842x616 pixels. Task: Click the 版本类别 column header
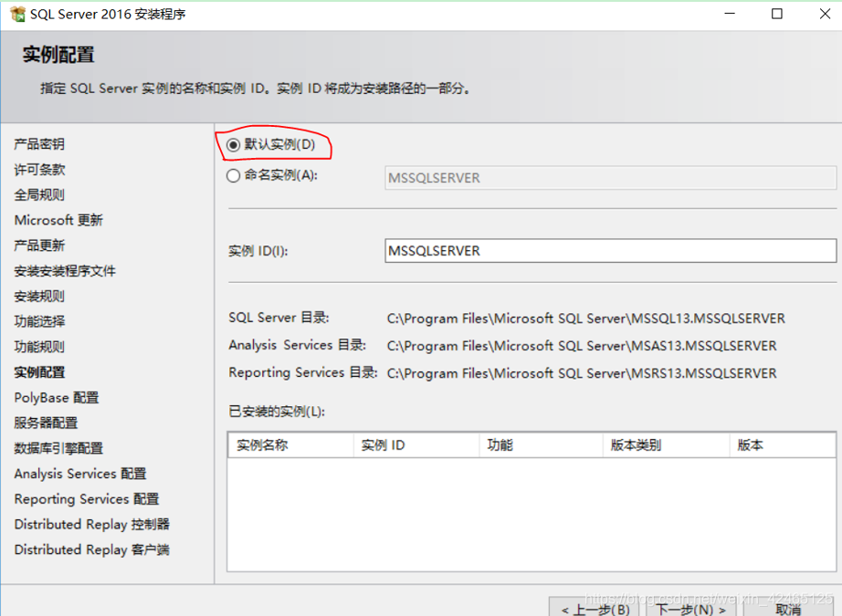pos(666,444)
